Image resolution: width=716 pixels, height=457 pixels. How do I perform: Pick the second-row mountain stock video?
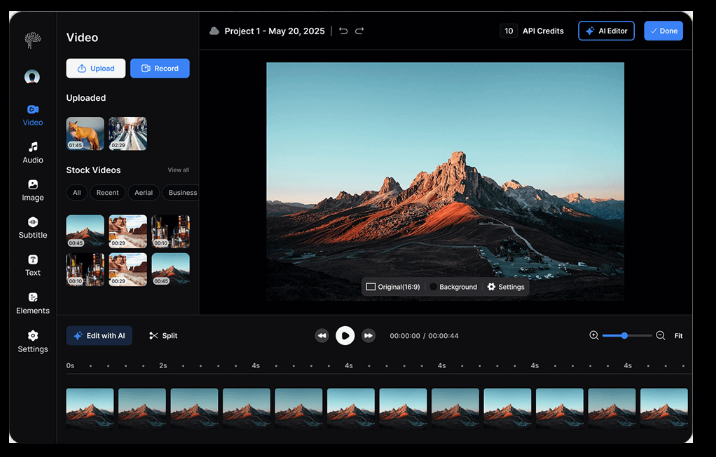point(171,269)
